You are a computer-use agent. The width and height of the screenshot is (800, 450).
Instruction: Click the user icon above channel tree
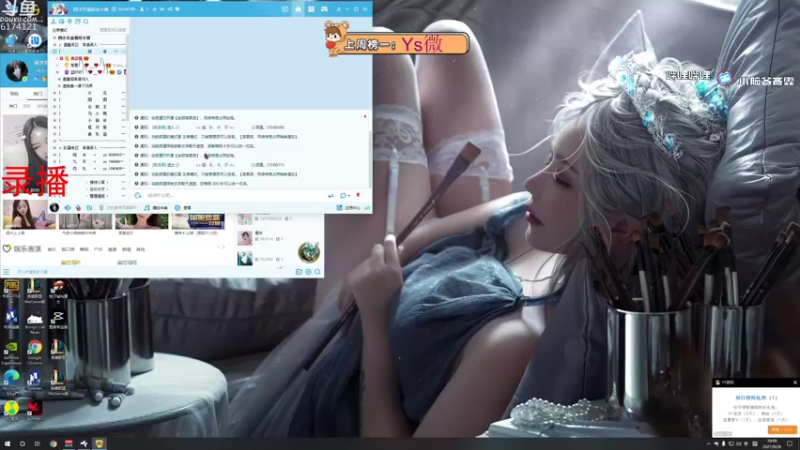point(53,21)
